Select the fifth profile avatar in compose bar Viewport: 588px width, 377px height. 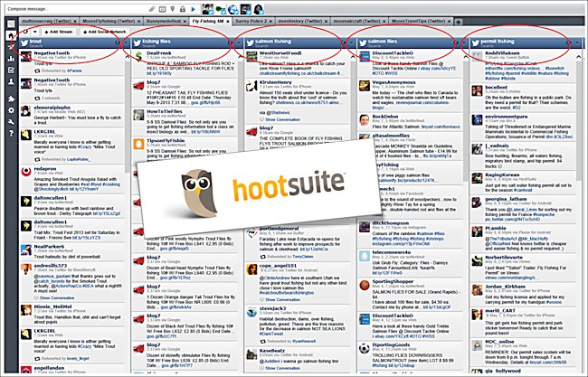click(259, 9)
